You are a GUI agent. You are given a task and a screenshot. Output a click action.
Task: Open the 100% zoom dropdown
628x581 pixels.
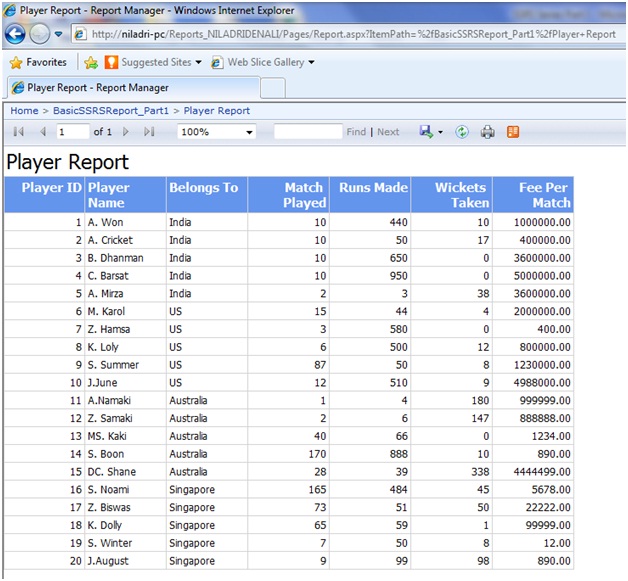[x=216, y=132]
